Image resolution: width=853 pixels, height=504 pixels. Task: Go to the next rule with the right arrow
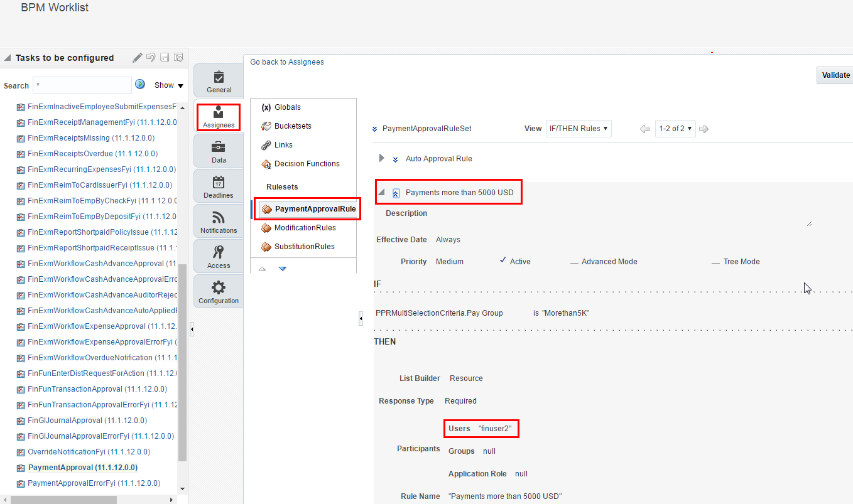pos(704,129)
